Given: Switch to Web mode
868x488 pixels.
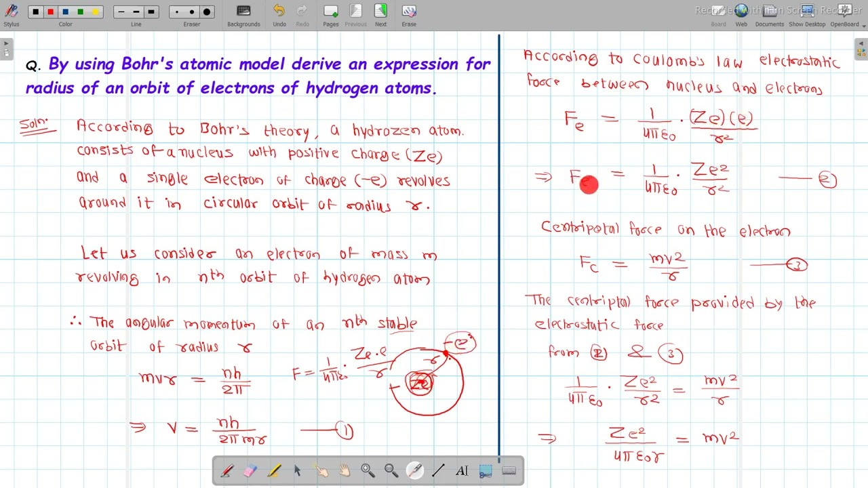Looking at the screenshot, I should point(741,14).
